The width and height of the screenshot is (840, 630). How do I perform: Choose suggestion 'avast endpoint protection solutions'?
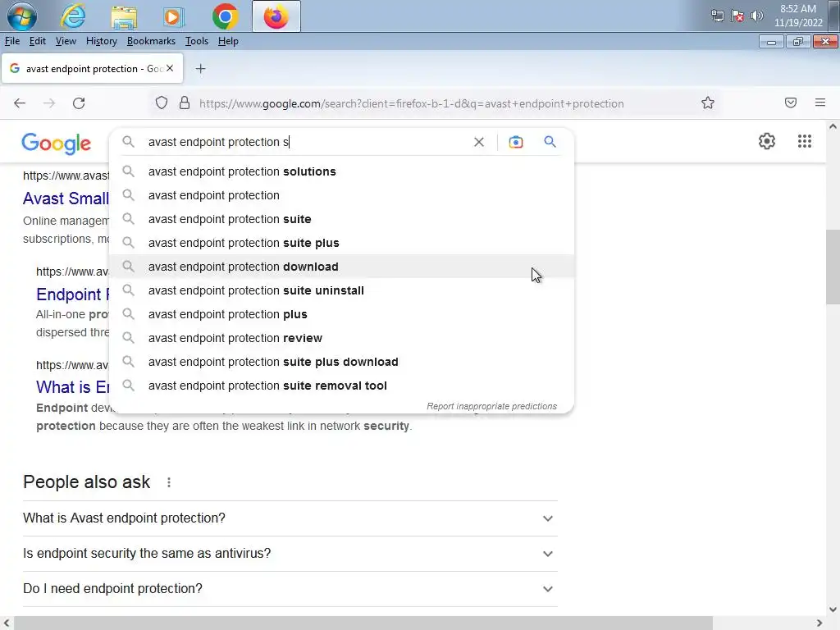pyautogui.click(x=341, y=171)
